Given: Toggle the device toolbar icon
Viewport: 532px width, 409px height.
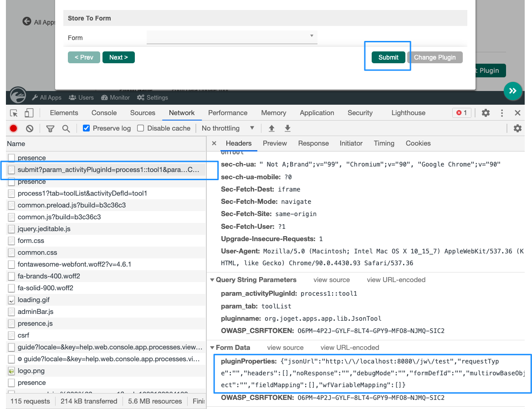Looking at the screenshot, I should [29, 113].
